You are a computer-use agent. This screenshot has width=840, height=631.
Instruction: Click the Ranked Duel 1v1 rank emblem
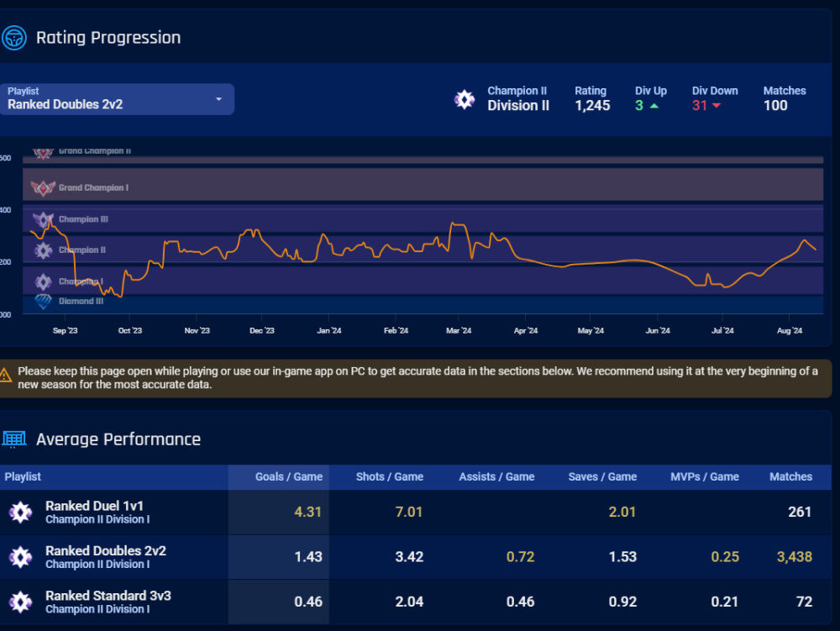point(20,512)
